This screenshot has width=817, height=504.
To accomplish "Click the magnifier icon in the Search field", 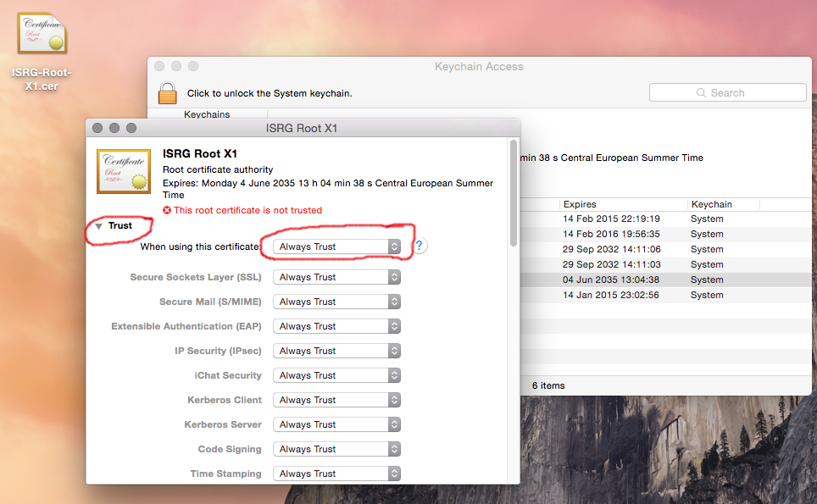I will point(702,92).
